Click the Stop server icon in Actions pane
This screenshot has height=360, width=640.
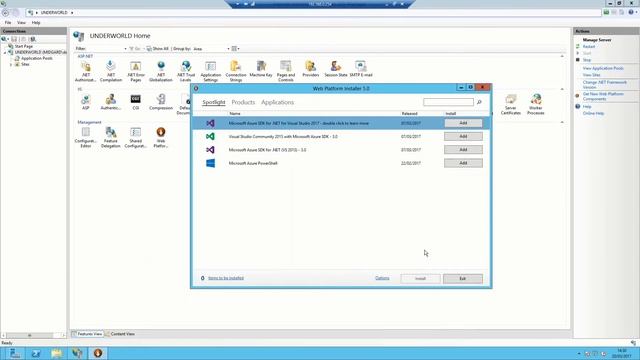(x=578, y=60)
